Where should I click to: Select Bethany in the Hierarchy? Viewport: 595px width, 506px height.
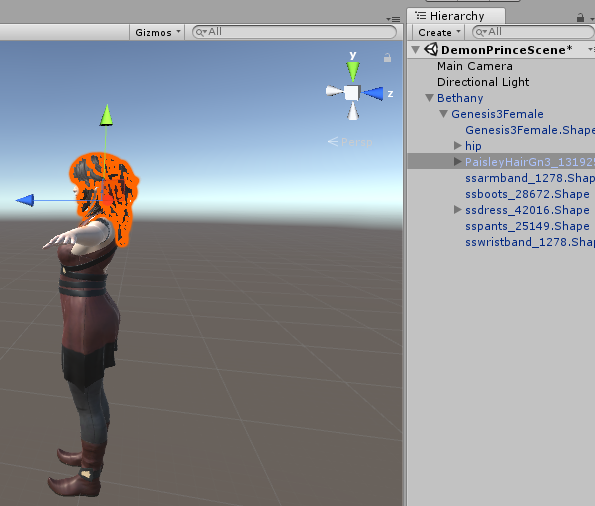pyautogui.click(x=460, y=98)
